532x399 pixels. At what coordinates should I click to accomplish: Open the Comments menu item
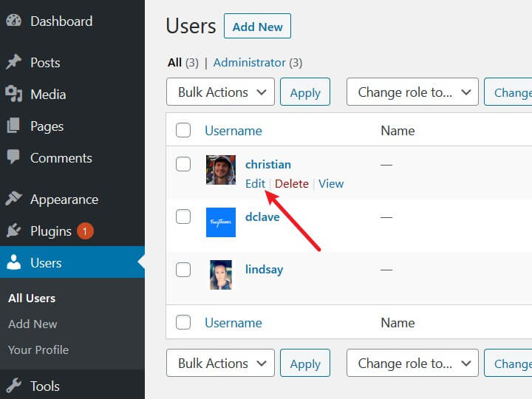(61, 158)
